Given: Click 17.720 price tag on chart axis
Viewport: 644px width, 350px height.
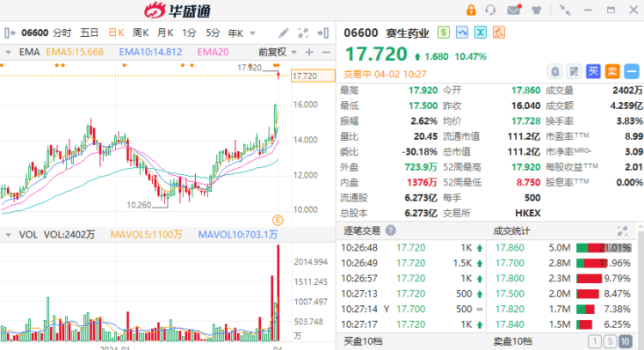Looking at the screenshot, I should tap(313, 75).
